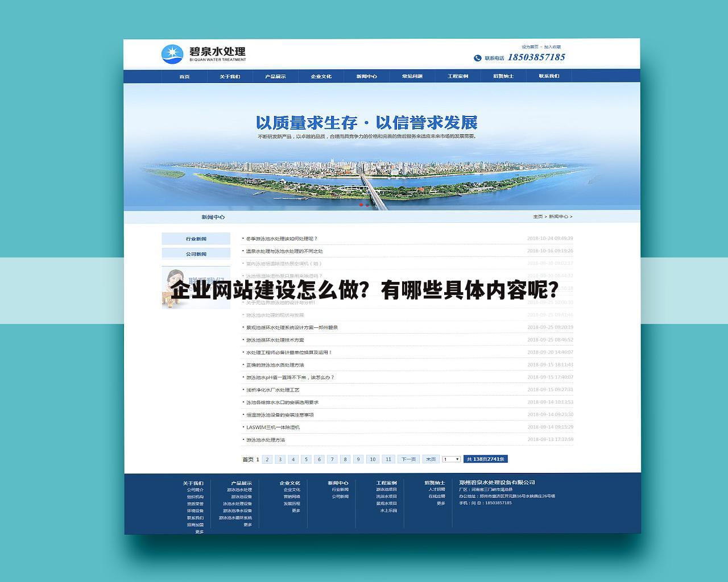
Task: Click the 设为首页 link at top
Action: pos(530,47)
